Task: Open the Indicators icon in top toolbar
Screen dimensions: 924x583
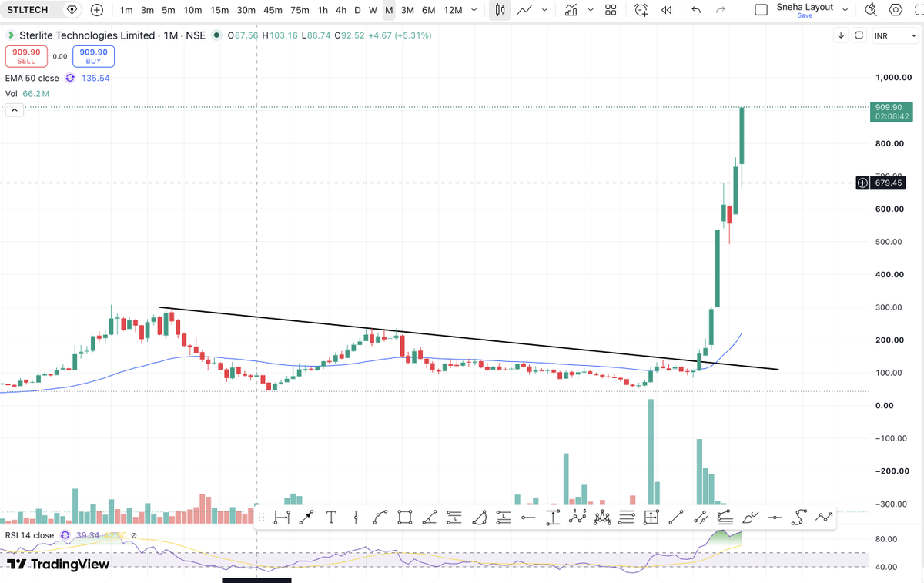Action: point(571,10)
